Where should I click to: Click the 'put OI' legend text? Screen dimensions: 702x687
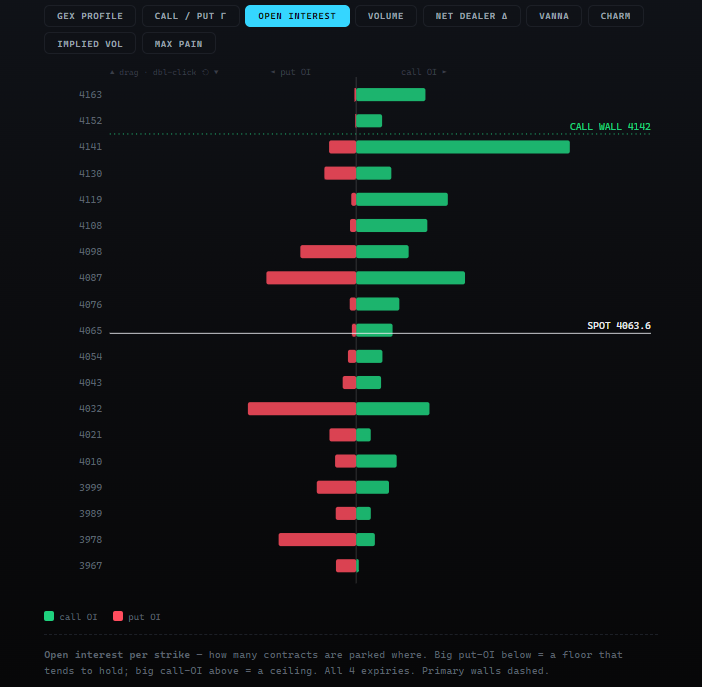point(144,617)
